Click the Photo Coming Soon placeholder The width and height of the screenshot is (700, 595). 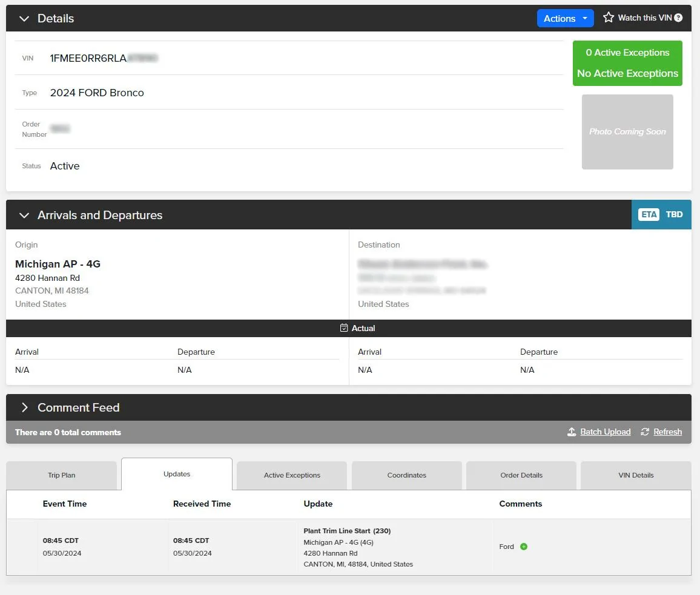(x=627, y=132)
